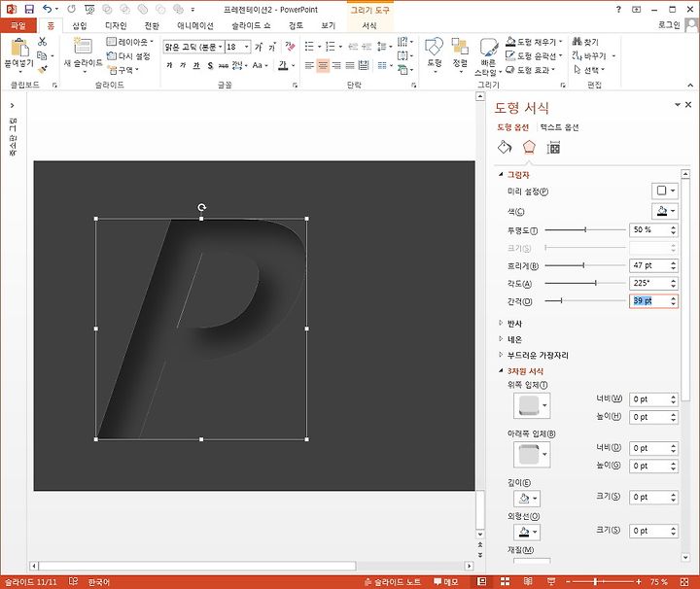Open shadow color (색) dropdown

click(x=665, y=211)
